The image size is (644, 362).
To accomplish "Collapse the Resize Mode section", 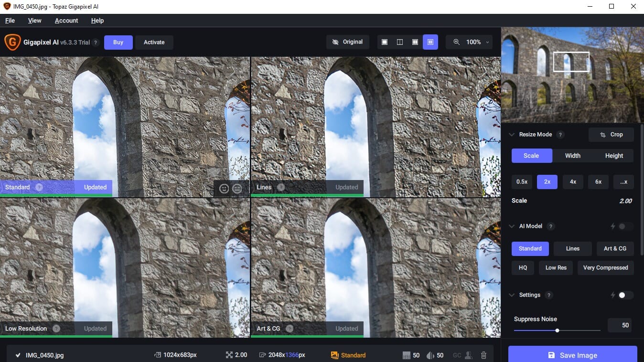I will tap(512, 134).
